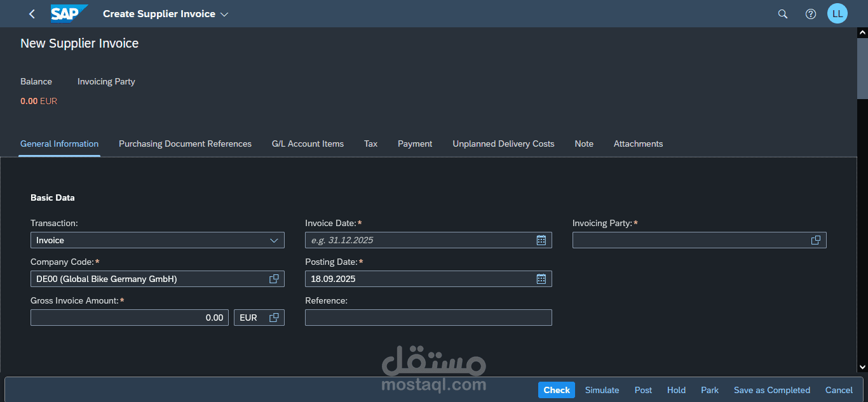Open the Transaction dropdown arrow

pyautogui.click(x=274, y=240)
